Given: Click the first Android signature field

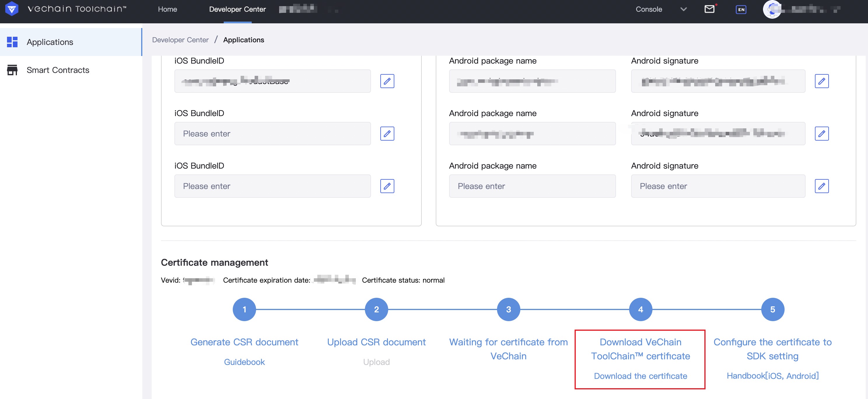Looking at the screenshot, I should [x=718, y=81].
